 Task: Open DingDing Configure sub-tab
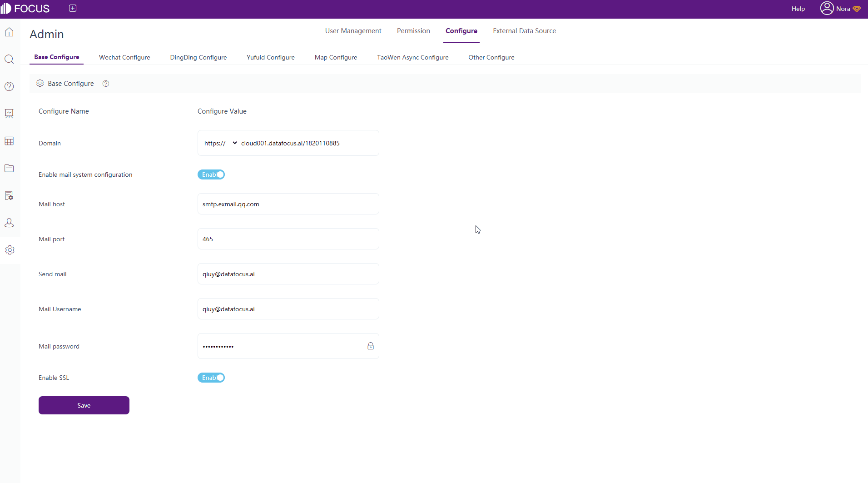198,57
